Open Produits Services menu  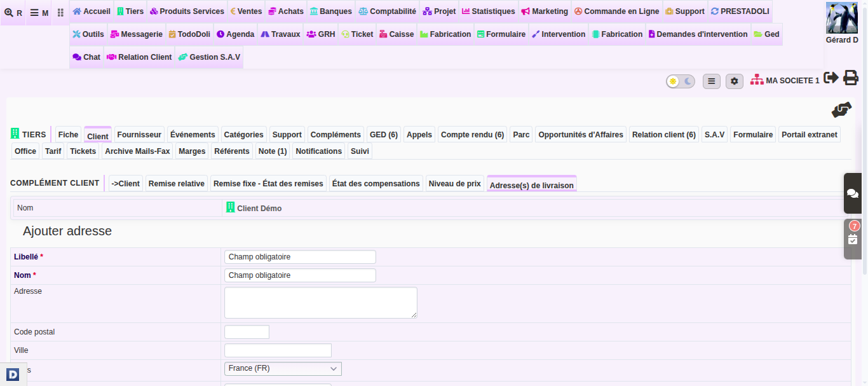pyautogui.click(x=187, y=11)
